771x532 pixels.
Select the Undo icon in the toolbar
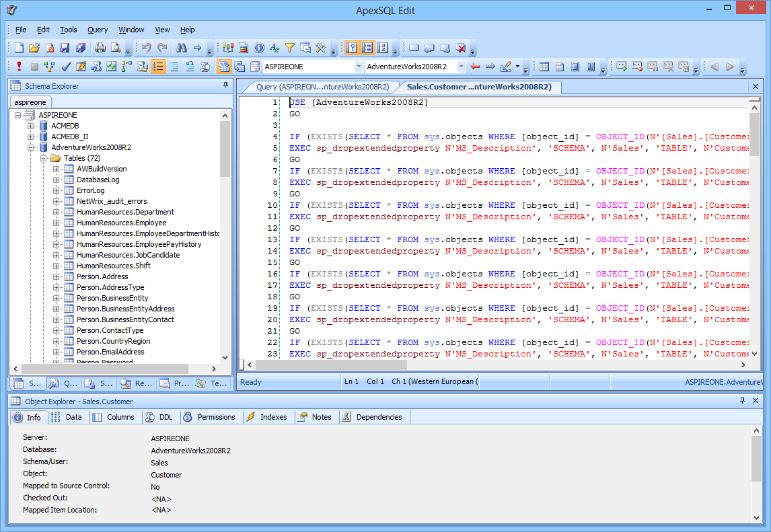(145, 48)
